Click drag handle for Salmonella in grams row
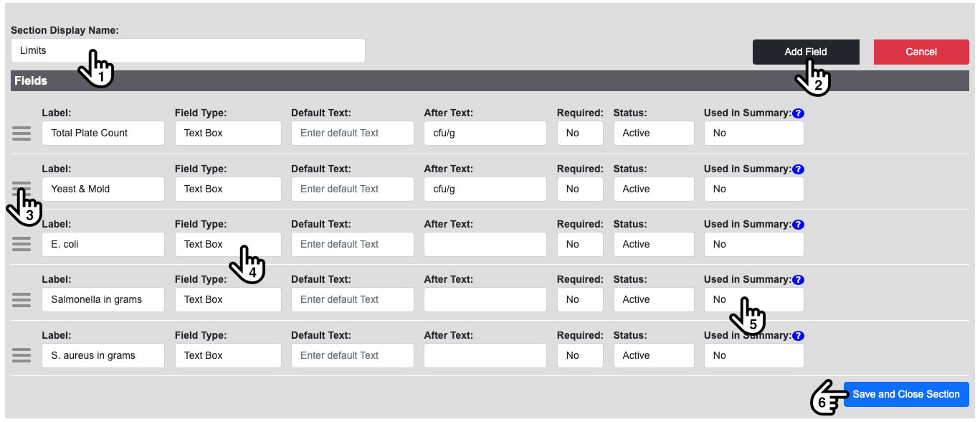Screen dimensions: 980x422 (x=22, y=300)
